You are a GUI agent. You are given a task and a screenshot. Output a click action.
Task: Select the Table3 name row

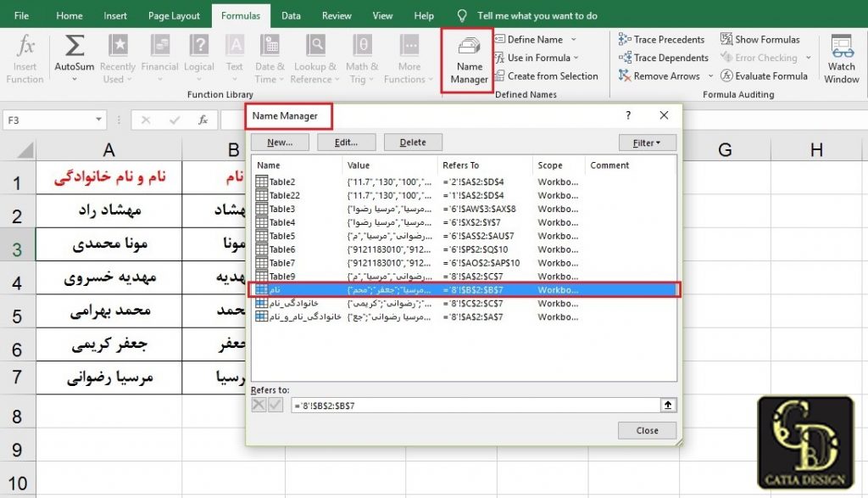coord(464,209)
